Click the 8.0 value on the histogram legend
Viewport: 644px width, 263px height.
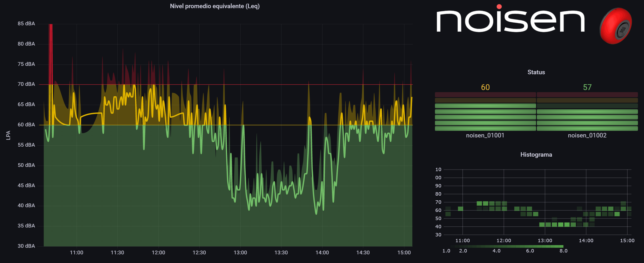tap(563, 251)
